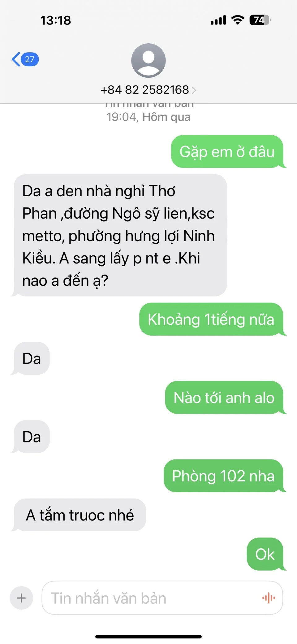The image size is (297, 644).
Task: Select the long address message from Thơ Phan
Action: (x=120, y=235)
